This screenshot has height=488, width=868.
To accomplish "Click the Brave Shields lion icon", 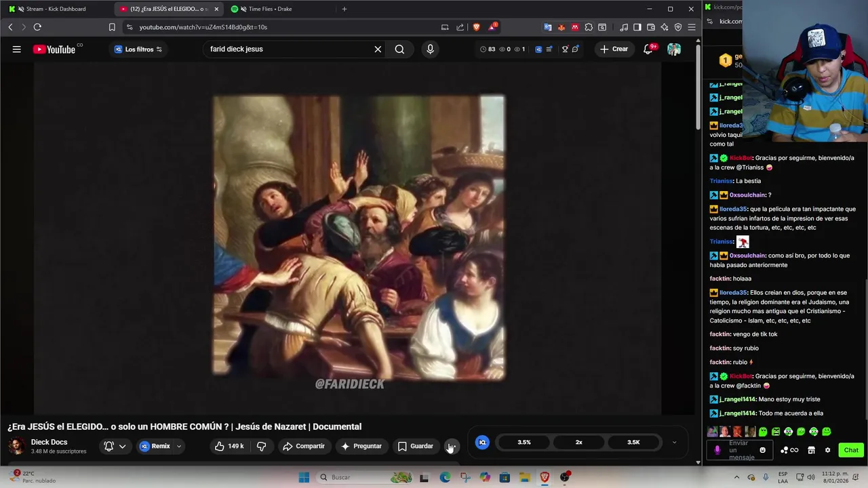I will pos(476,27).
